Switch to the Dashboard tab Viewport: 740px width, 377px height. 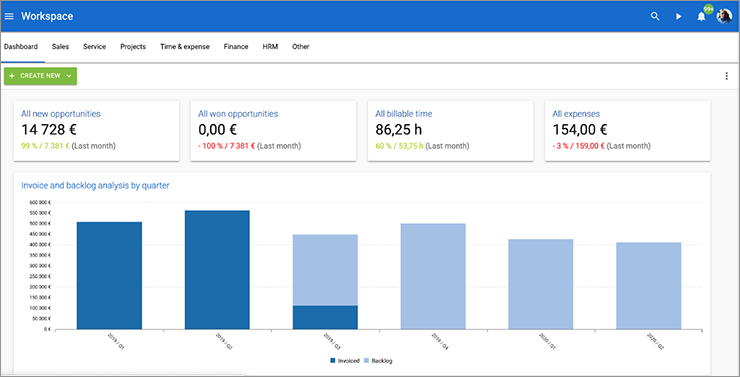[x=21, y=47]
